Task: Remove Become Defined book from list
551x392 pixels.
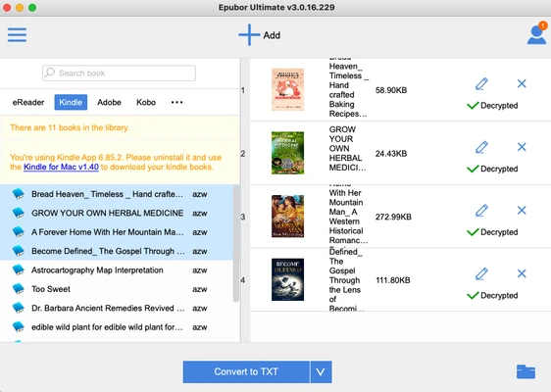Action: click(522, 273)
